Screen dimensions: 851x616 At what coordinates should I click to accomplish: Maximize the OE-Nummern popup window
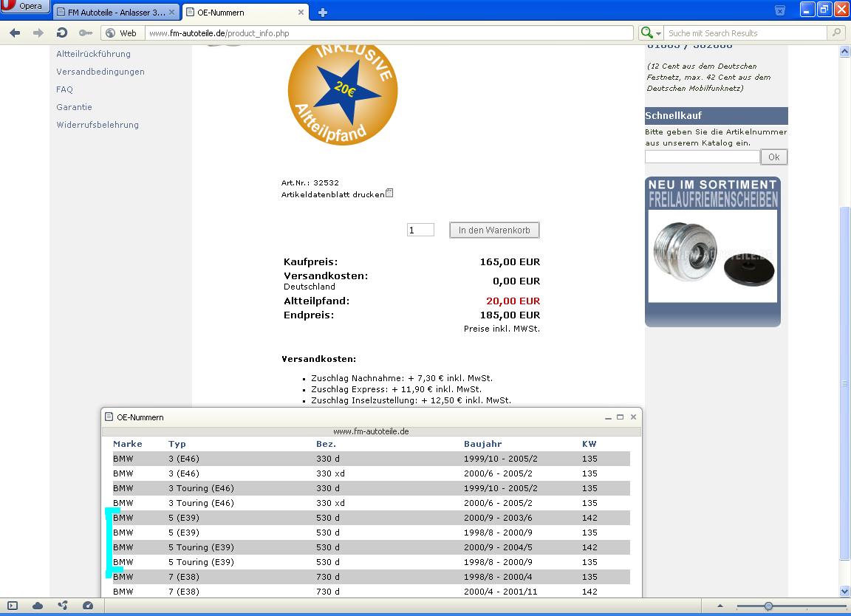tap(620, 417)
